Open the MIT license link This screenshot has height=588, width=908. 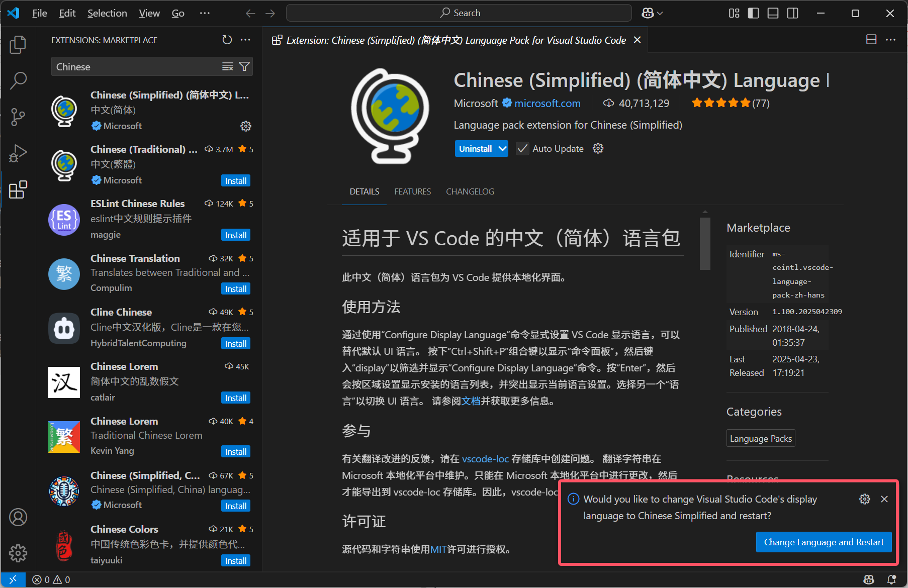(x=438, y=549)
